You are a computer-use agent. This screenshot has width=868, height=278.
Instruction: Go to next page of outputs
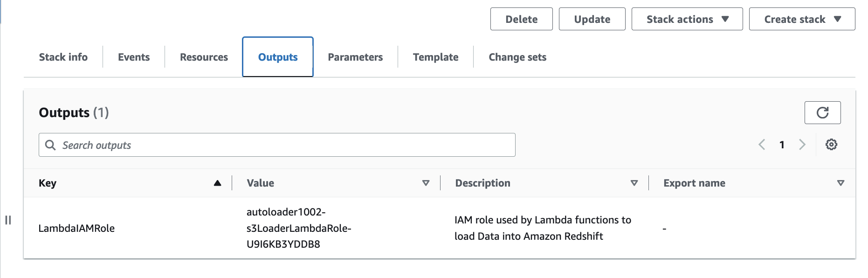click(802, 145)
